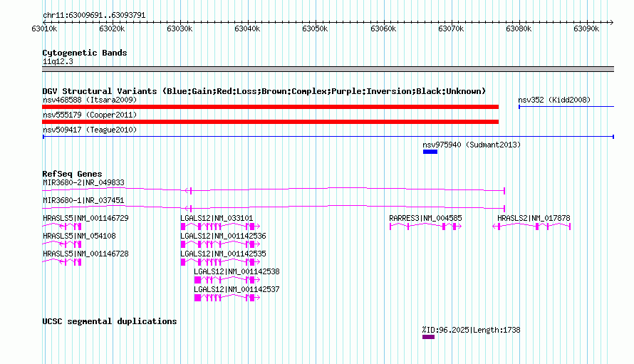Click the 63080k ruler tick label
Screen dimensions: 634x364
[519, 29]
